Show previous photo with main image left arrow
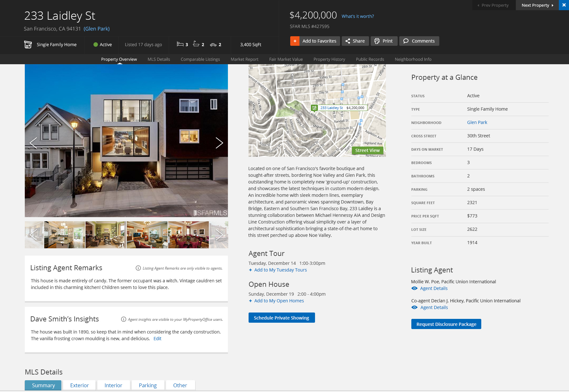 33,143
